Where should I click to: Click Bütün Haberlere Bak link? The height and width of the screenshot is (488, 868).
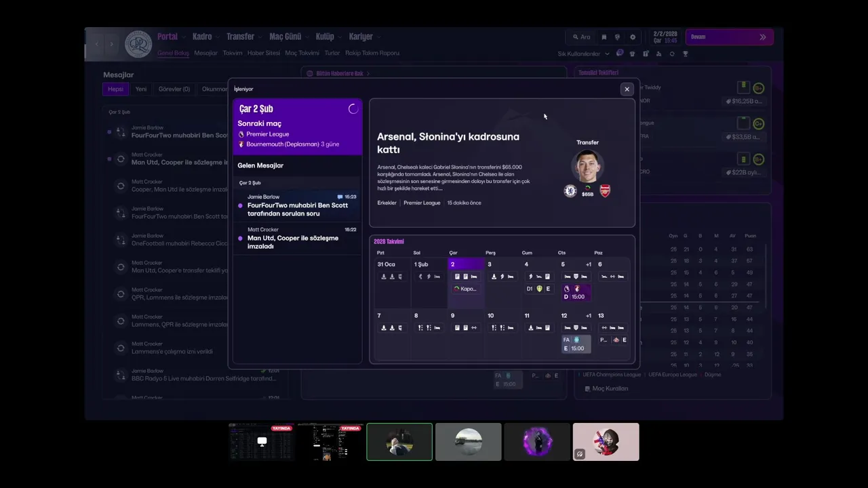(340, 73)
